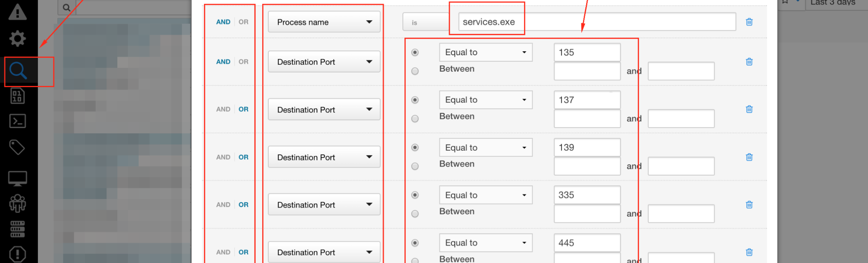Open the monitor endpoints sidebar icon
The width and height of the screenshot is (868, 263).
point(17,178)
